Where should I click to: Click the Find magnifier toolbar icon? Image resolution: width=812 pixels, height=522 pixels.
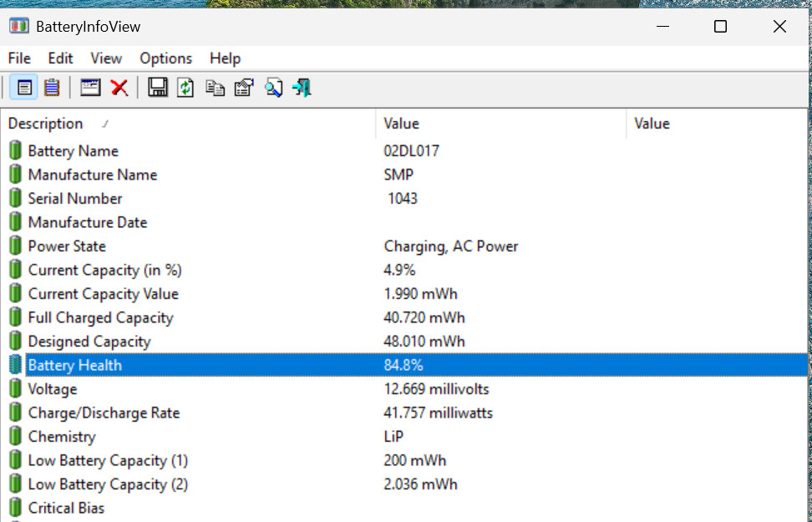(x=273, y=87)
